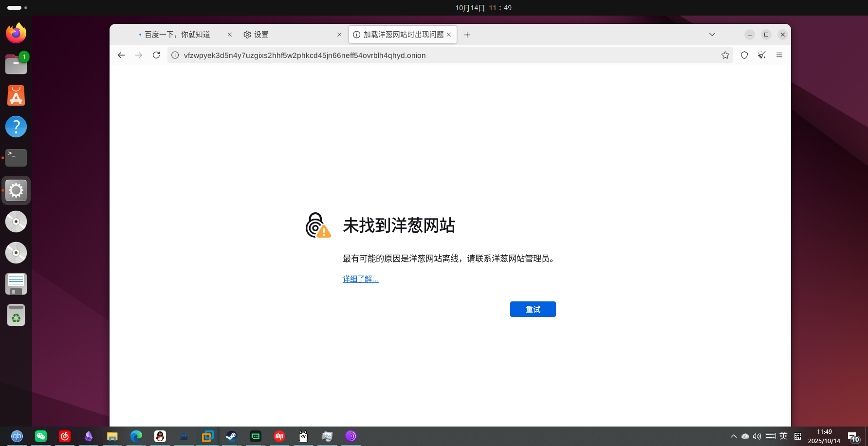Screen dimensions: 868x446
Task: Open Microsoft Edge from the taskbar
Action: (136, 436)
